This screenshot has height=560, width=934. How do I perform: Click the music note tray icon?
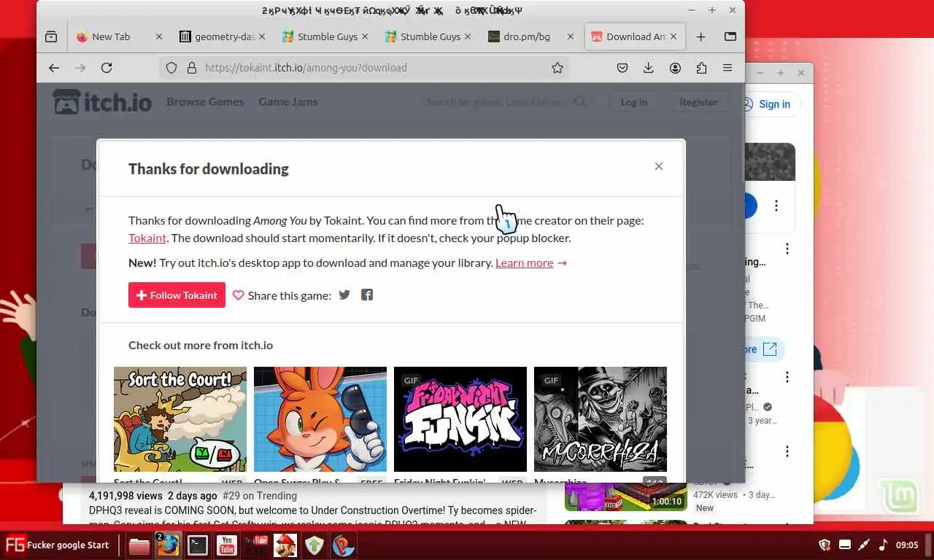883,545
